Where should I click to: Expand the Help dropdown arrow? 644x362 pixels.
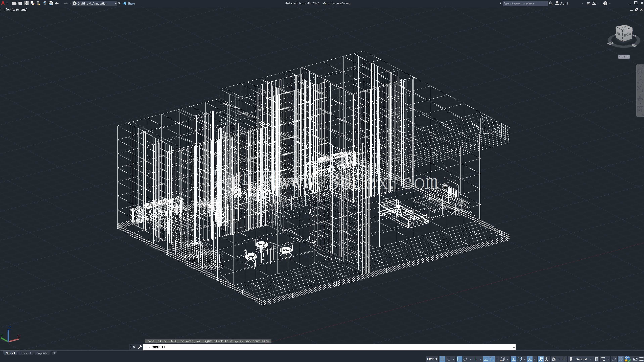pos(610,3)
